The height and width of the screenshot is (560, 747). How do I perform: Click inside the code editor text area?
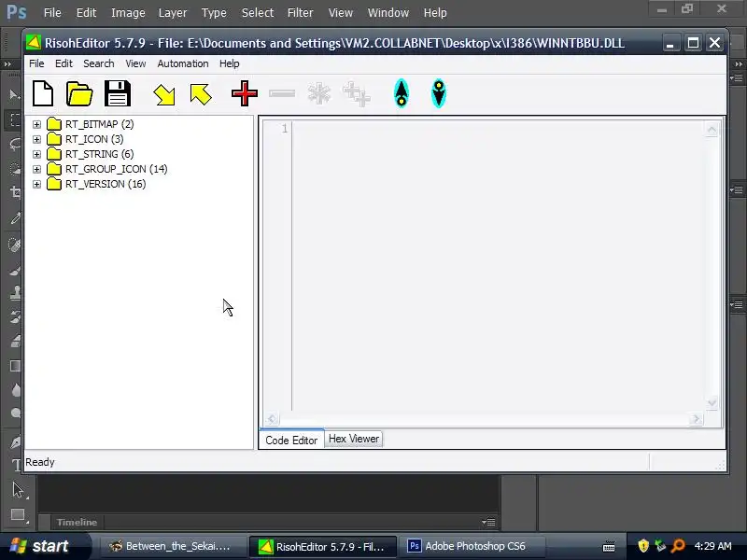click(x=499, y=266)
